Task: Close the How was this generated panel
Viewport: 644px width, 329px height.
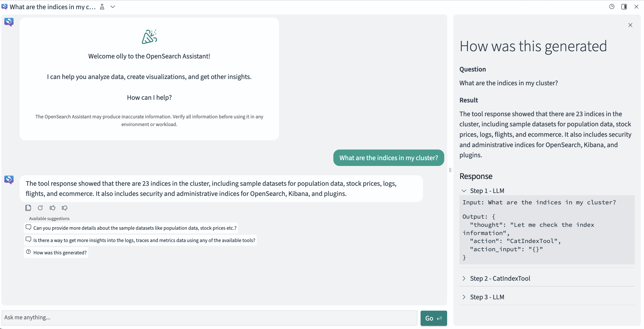Action: pyautogui.click(x=630, y=25)
